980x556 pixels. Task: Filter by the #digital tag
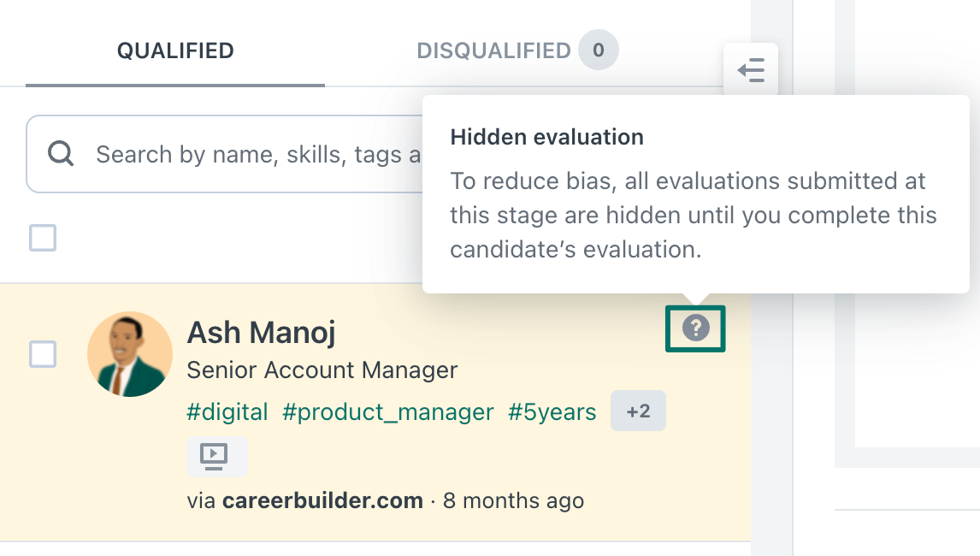(x=227, y=411)
